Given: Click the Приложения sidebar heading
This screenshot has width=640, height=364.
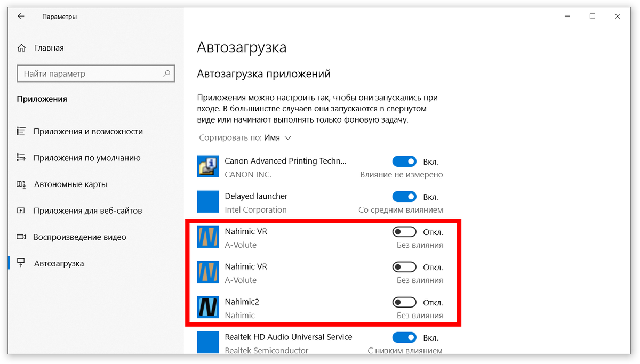Looking at the screenshot, I should point(42,99).
